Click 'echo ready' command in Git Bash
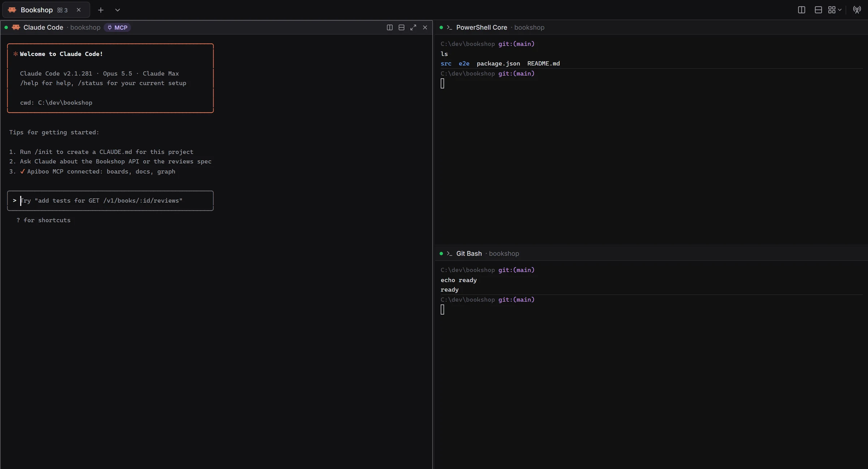Image resolution: width=868 pixels, height=469 pixels. pyautogui.click(x=459, y=280)
